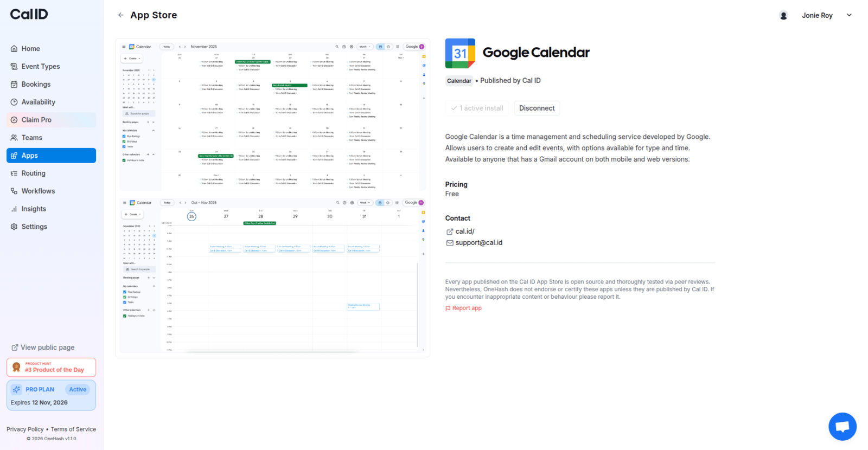Open Event Types page

click(51, 67)
